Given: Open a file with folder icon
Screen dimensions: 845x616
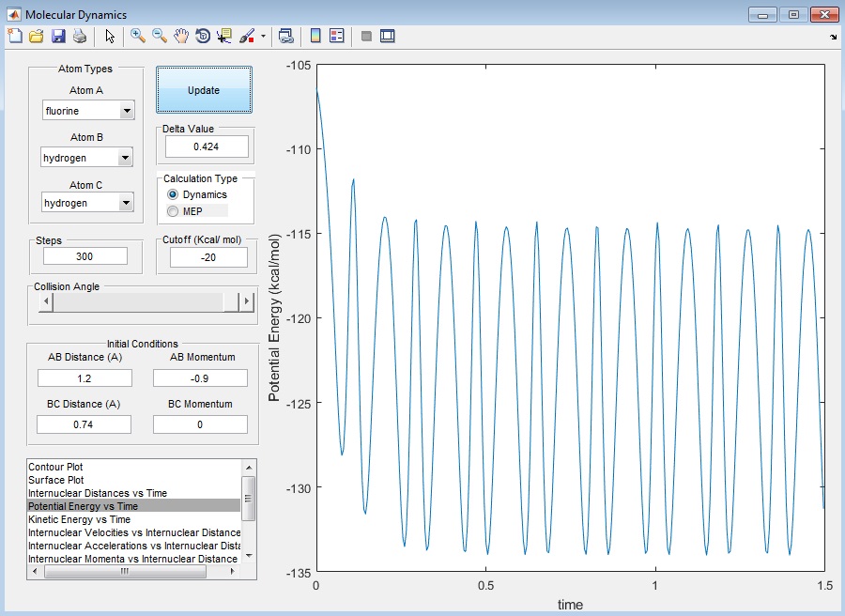Looking at the screenshot, I should [x=36, y=36].
